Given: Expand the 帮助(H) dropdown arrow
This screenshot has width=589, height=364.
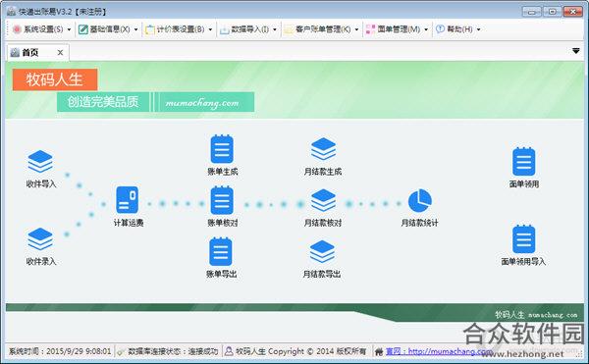Looking at the screenshot, I should (x=478, y=29).
